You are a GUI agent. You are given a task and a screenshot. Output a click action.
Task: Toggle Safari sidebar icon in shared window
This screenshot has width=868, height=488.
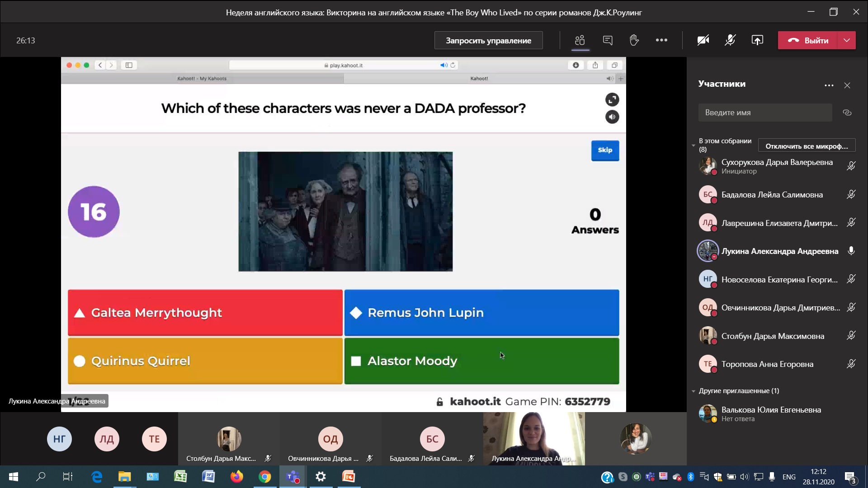[129, 65]
